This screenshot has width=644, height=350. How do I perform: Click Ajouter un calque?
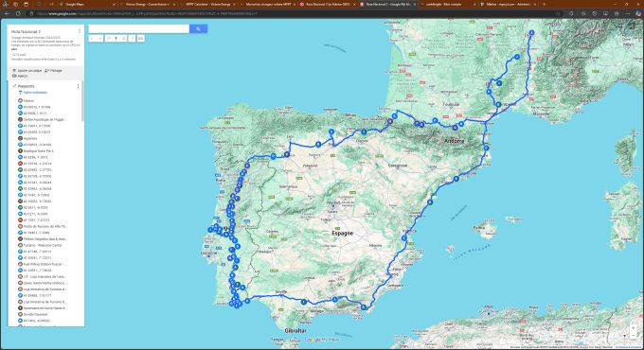(27, 71)
